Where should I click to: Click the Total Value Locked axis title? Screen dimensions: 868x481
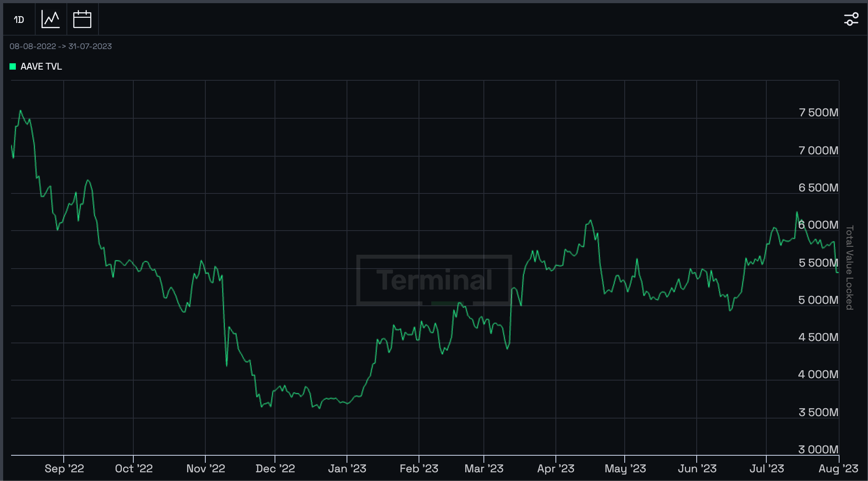click(x=849, y=268)
